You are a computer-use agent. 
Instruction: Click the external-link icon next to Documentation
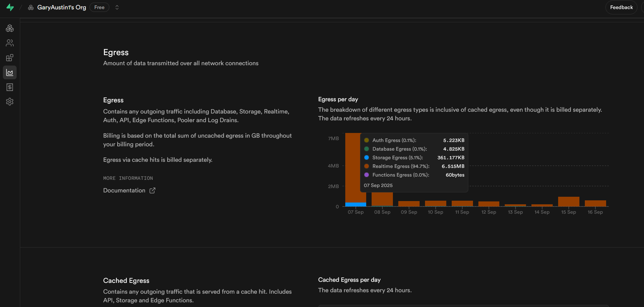[x=153, y=190]
